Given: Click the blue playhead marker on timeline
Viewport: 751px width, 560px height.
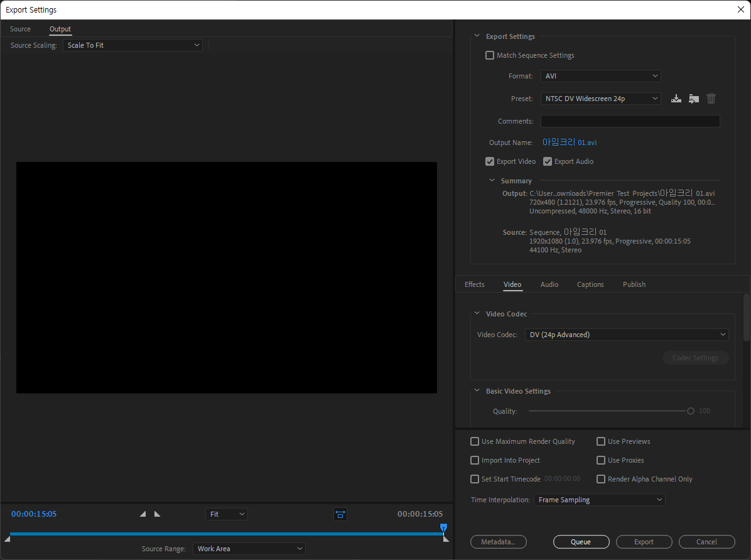Looking at the screenshot, I should (443, 527).
